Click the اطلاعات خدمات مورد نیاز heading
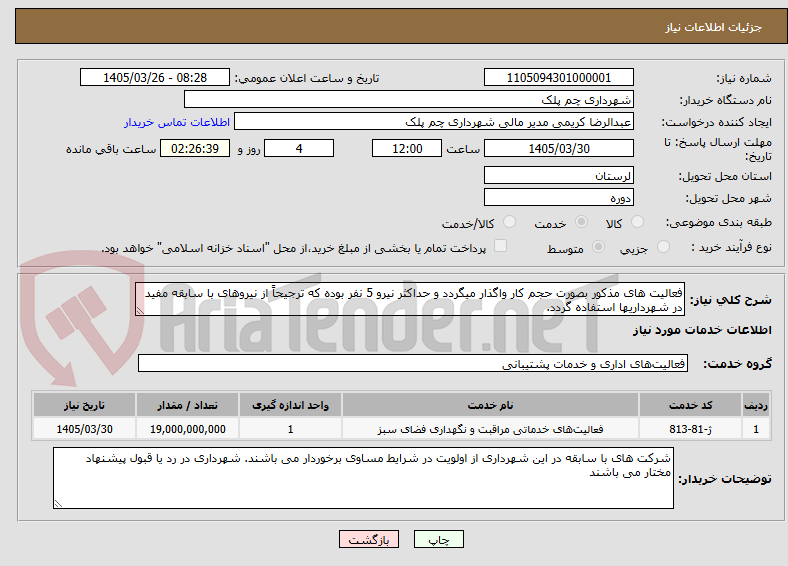 pos(702,330)
